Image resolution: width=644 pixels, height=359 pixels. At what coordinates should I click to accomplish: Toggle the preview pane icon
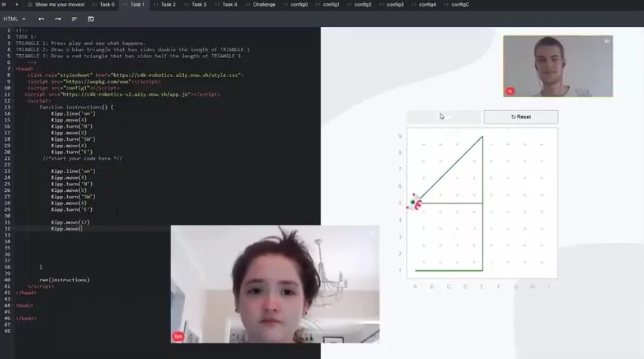click(91, 19)
